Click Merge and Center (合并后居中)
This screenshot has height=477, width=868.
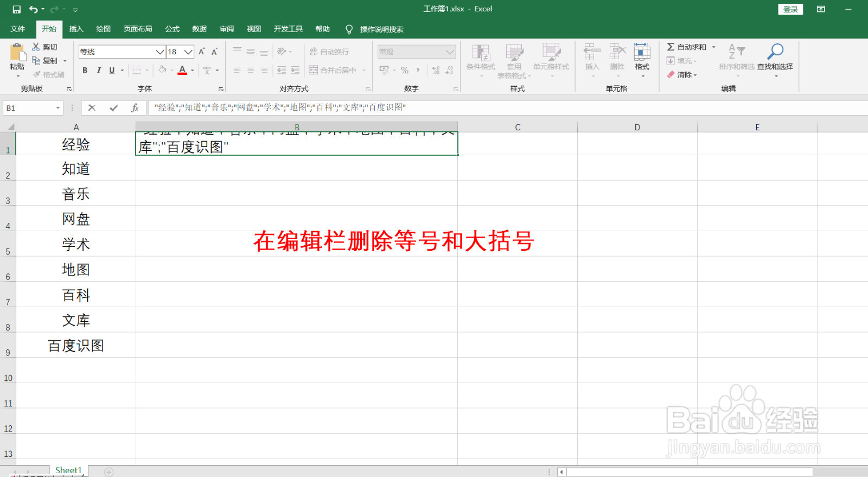click(333, 70)
